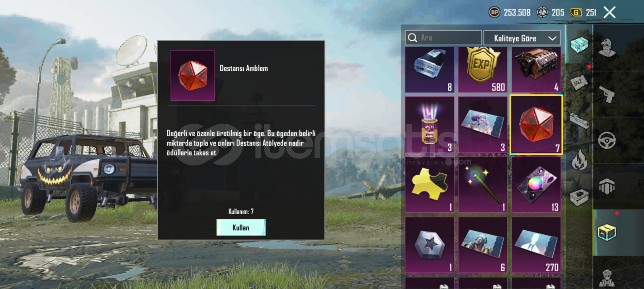Open the flame effects category icon
Screen dimensions: 644x289
pos(579,159)
